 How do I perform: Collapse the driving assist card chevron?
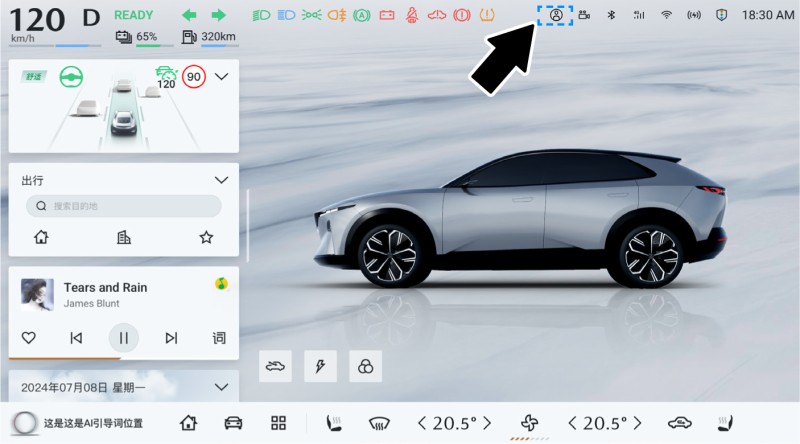tap(221, 77)
